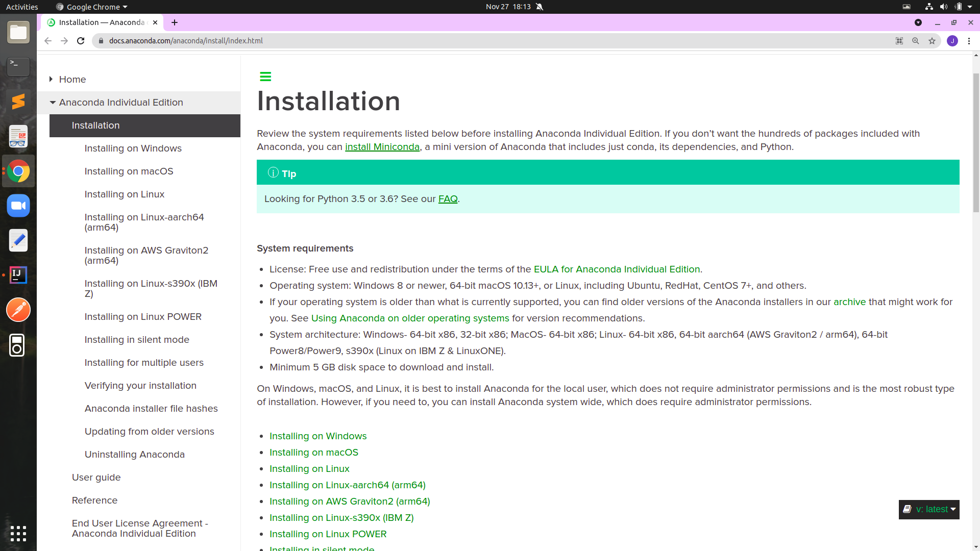Click the green hamburger menu icon
Viewport: 980px width, 551px height.
pos(265,77)
